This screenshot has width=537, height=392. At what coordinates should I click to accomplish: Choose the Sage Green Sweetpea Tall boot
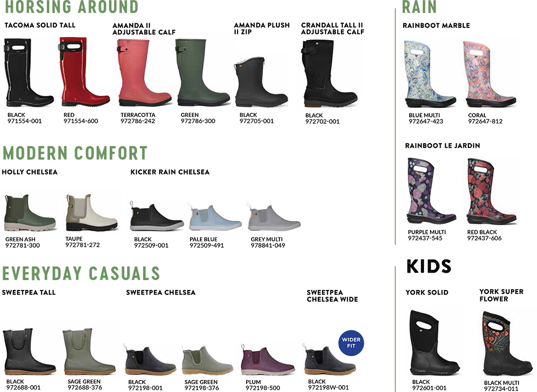click(x=89, y=352)
